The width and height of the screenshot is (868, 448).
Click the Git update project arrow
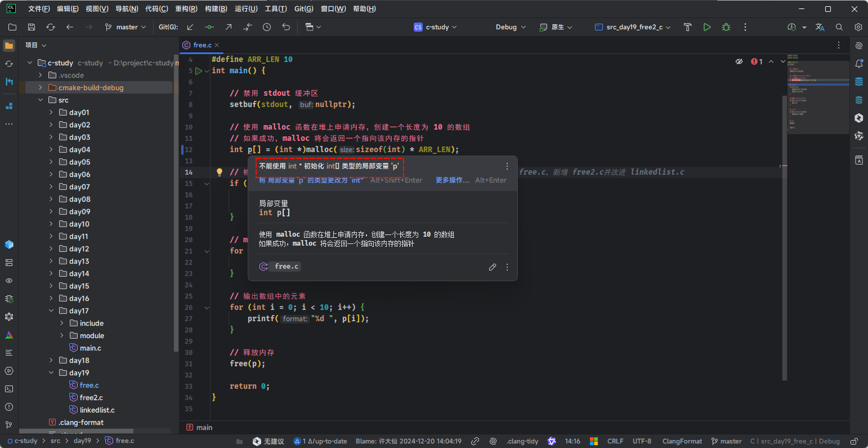click(x=190, y=27)
